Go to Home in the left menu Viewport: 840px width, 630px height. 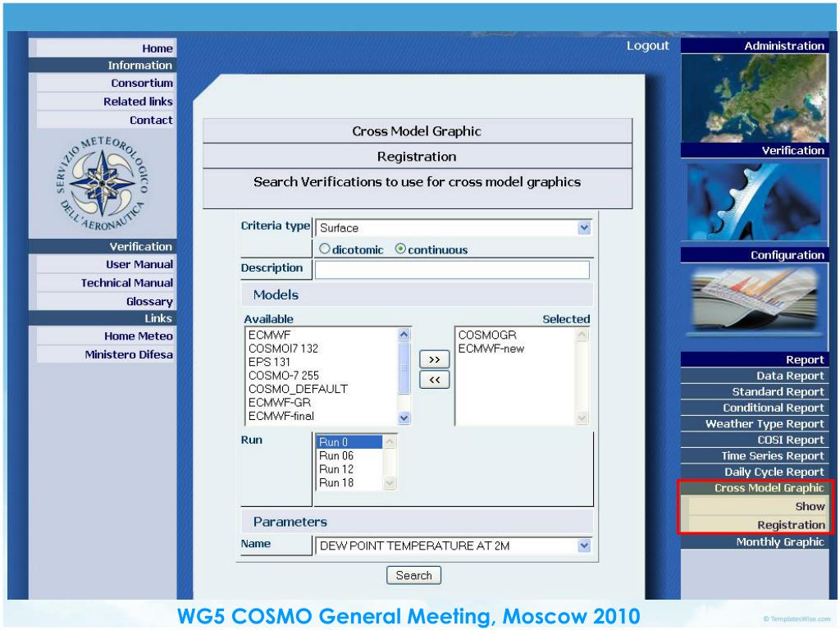click(106, 48)
